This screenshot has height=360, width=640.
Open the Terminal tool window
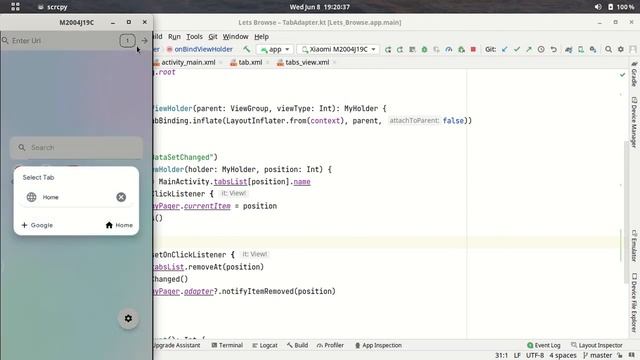click(x=227, y=345)
